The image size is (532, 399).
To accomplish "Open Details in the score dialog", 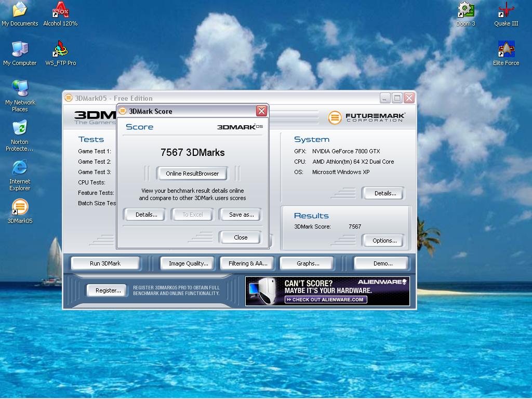I will click(x=146, y=215).
